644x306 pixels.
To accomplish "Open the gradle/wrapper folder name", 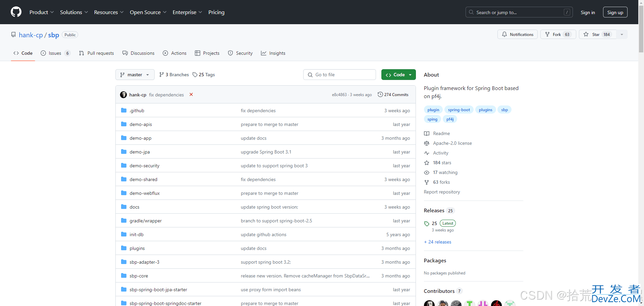I will (x=146, y=221).
